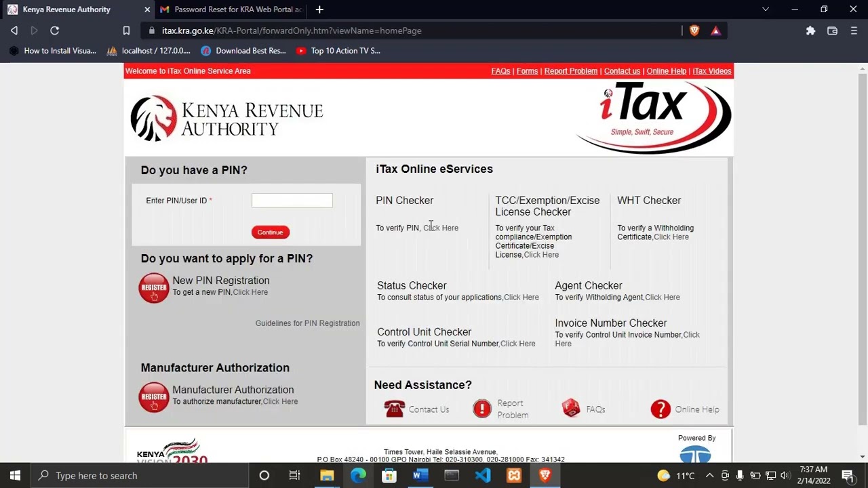Click Here under Agent Checker
This screenshot has height=488, width=868.
tap(662, 298)
